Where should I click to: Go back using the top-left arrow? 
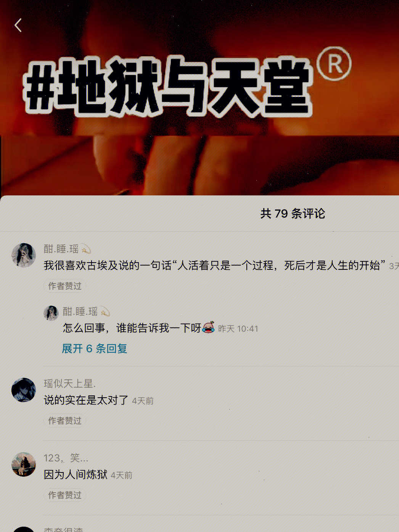click(18, 25)
